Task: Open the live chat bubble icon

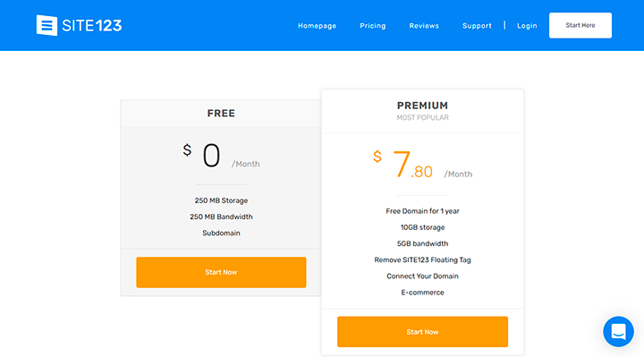Action: point(618,332)
